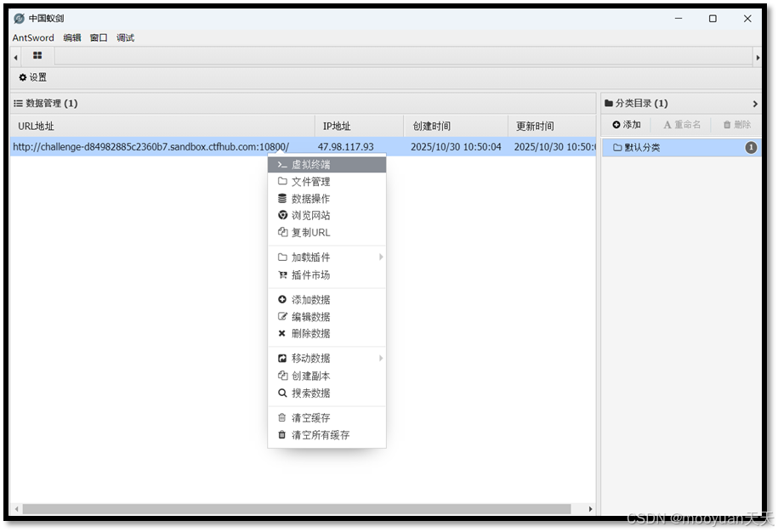Click the folder icon beside 文件管理
778x532 pixels.
[x=282, y=181]
